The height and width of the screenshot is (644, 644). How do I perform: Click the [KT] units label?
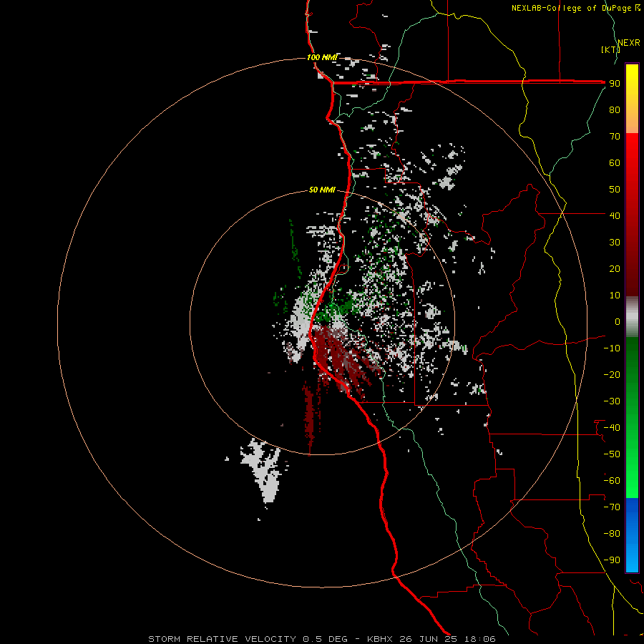point(610,49)
